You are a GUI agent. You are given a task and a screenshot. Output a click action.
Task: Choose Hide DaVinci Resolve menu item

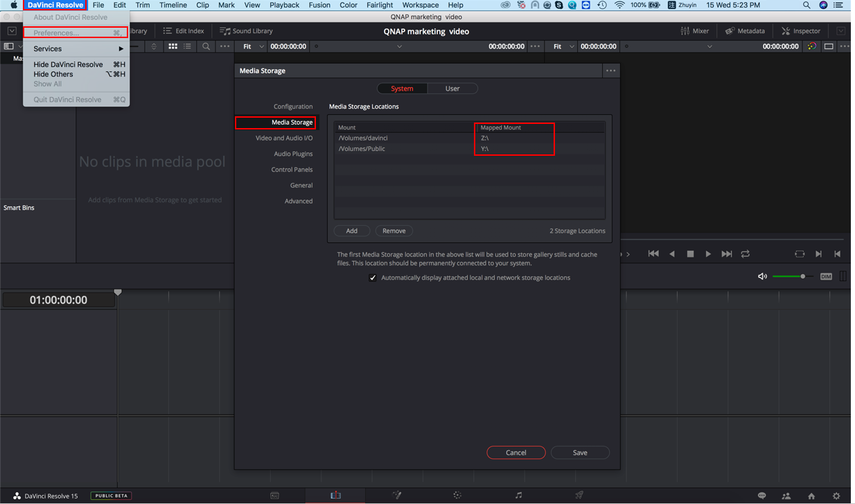pyautogui.click(x=76, y=64)
